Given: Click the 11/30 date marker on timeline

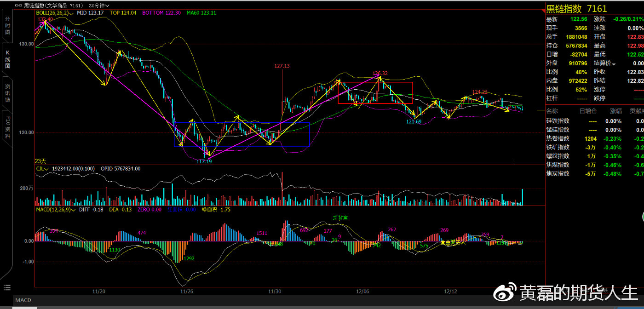Looking at the screenshot, I should coord(275,292).
